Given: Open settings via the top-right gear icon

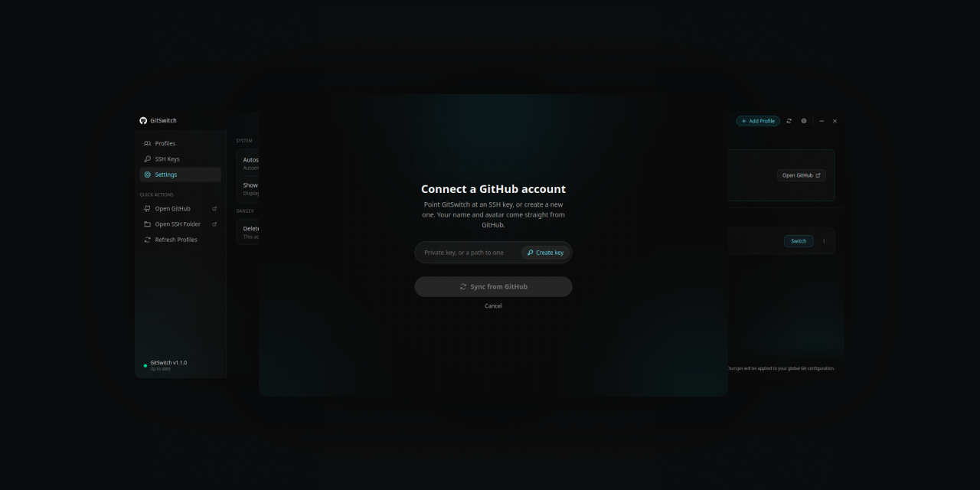Looking at the screenshot, I should click(804, 121).
